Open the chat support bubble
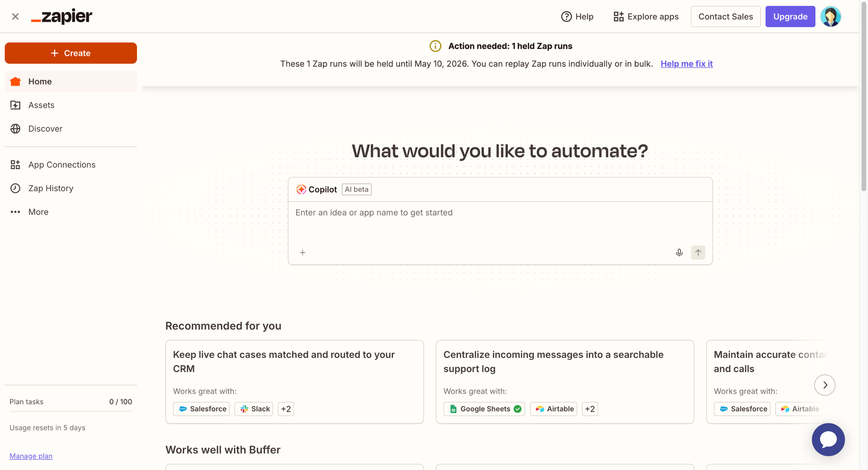The image size is (868, 470). (x=828, y=440)
